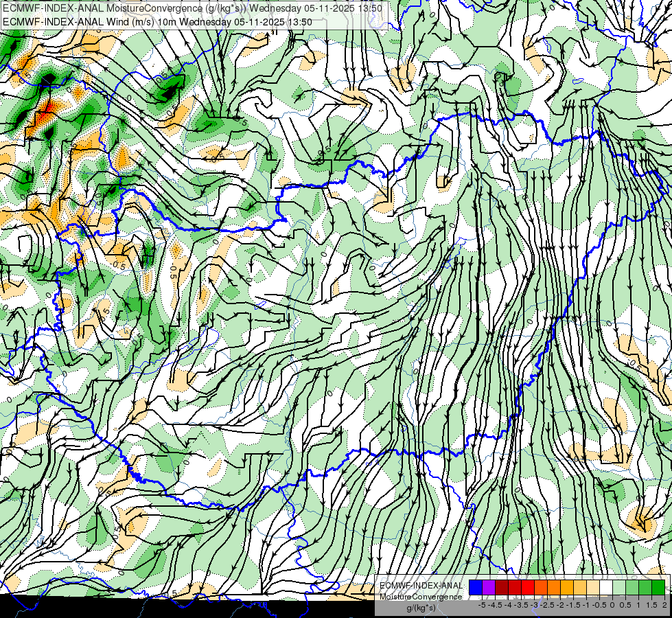Image resolution: width=672 pixels, height=618 pixels.
Task: Click the legend's ECMWF-INDEX-ANAL label
Action: coord(421,586)
